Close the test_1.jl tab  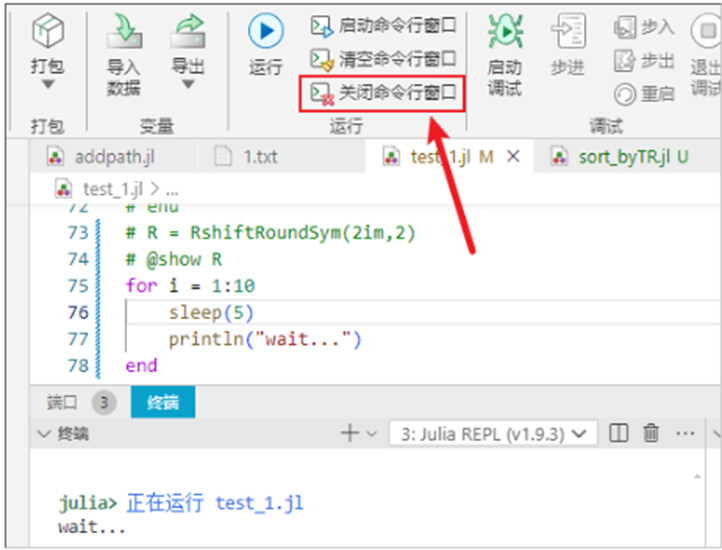point(513,157)
